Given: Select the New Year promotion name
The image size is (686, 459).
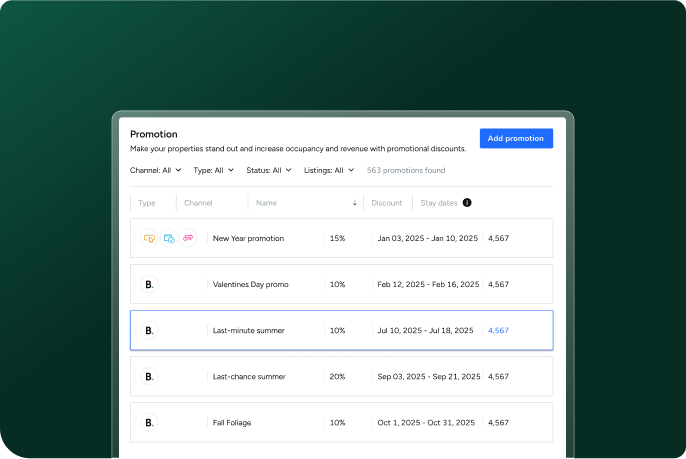Looking at the screenshot, I should (x=248, y=238).
